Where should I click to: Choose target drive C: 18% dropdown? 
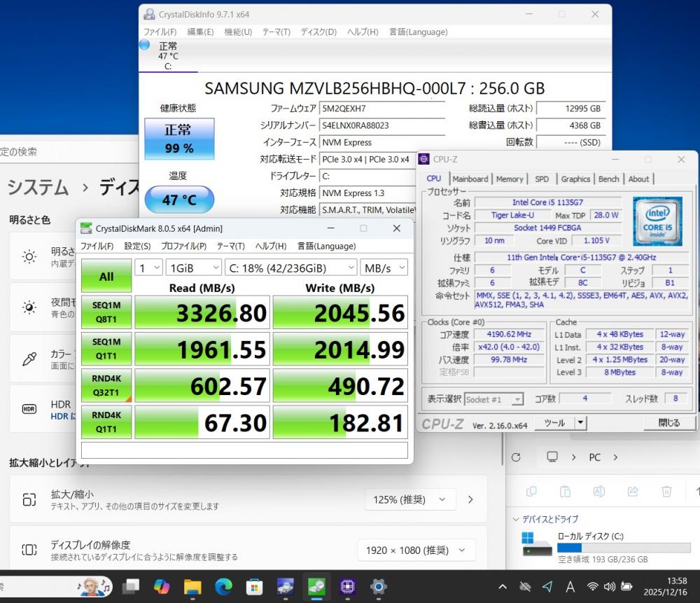click(290, 268)
